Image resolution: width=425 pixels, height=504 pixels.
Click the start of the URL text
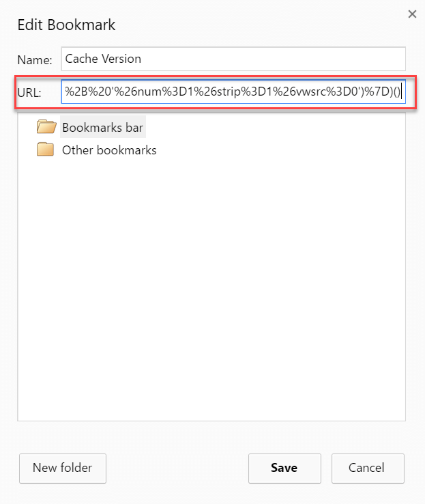65,92
